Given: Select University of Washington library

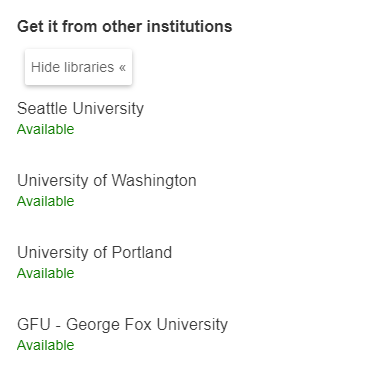Looking at the screenshot, I should [x=107, y=181].
